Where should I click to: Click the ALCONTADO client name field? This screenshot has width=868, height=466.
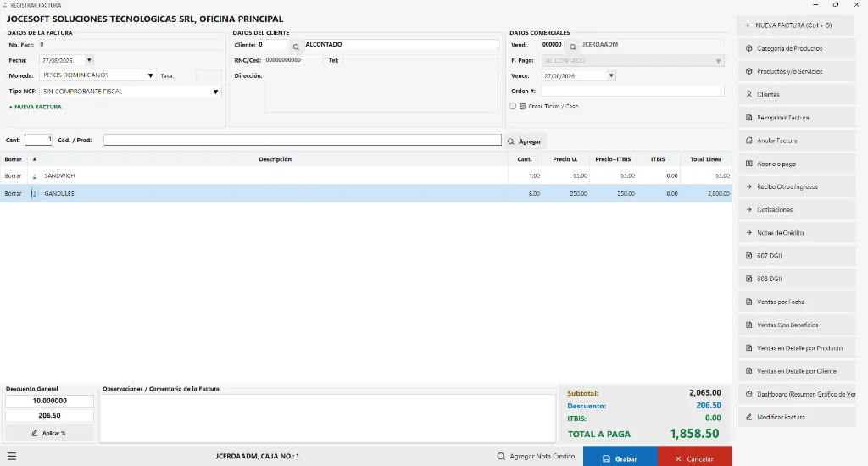(401, 45)
